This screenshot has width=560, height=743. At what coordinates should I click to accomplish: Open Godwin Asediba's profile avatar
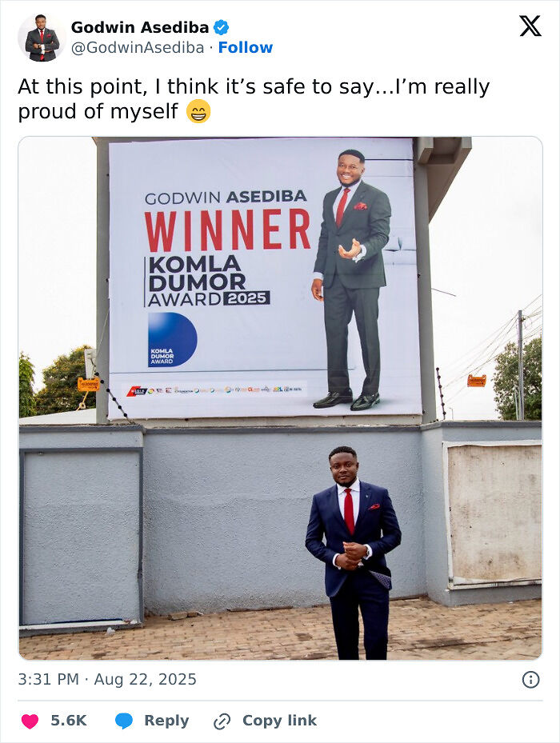[42, 38]
